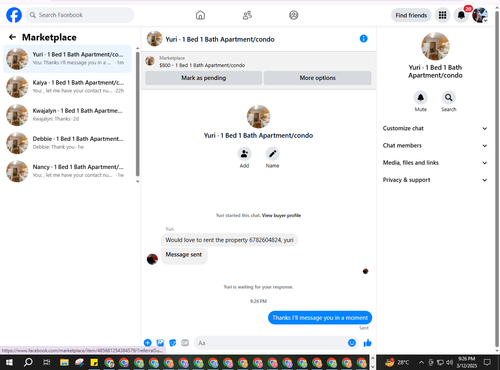Open the grid menu icon
The height and width of the screenshot is (370, 500).
(x=442, y=15)
